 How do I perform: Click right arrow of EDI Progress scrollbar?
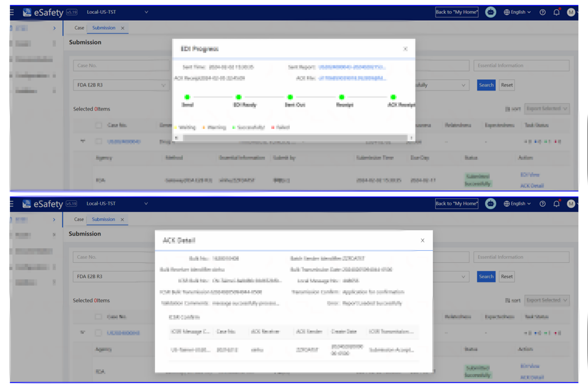411,138
